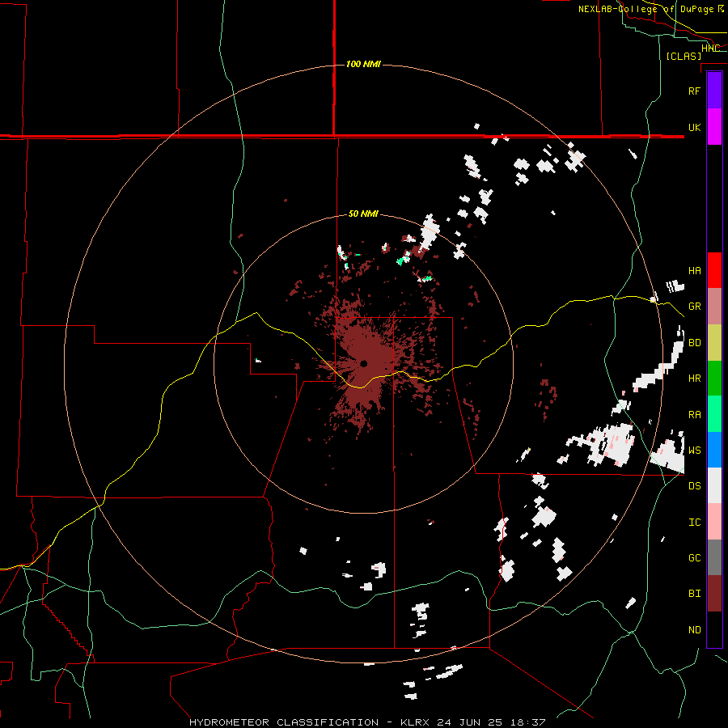Click the GR legend label
728x728 pixels.
point(694,307)
